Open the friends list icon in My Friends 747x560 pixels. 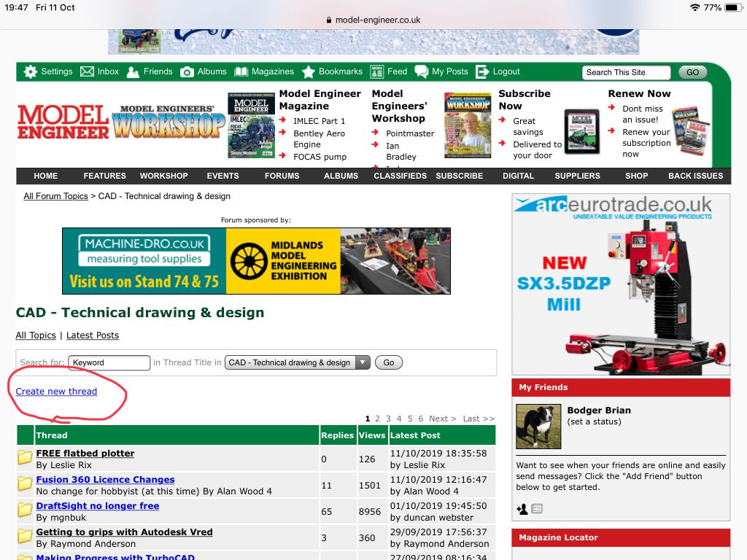click(x=537, y=509)
